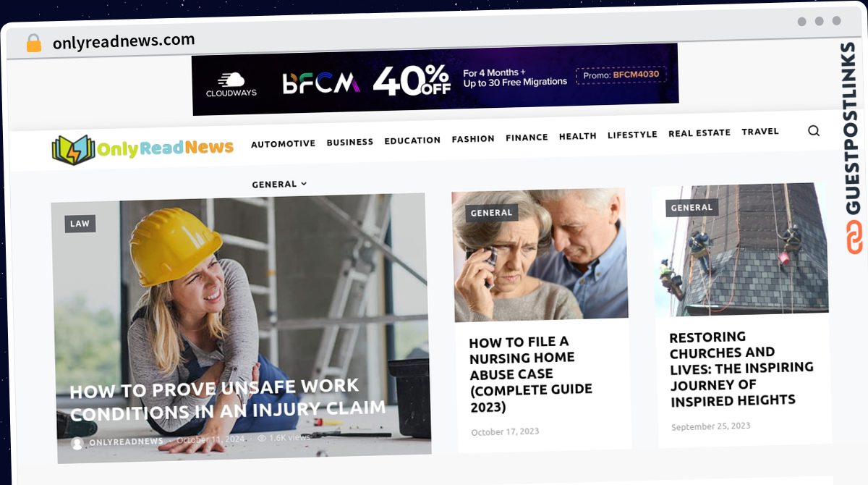Click the elderly couple thumbnail
This screenshot has height=485, width=868.
[540, 255]
